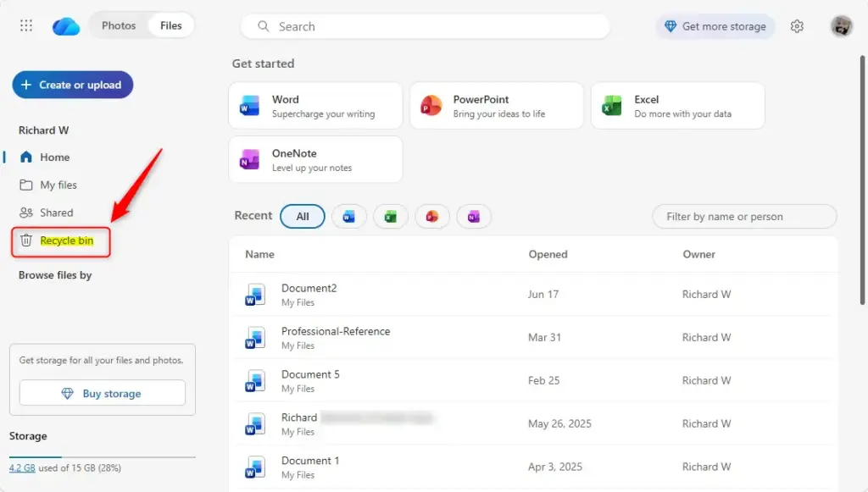Sort by the Owner column header
Image resolution: width=868 pixels, height=492 pixels.
click(x=698, y=254)
